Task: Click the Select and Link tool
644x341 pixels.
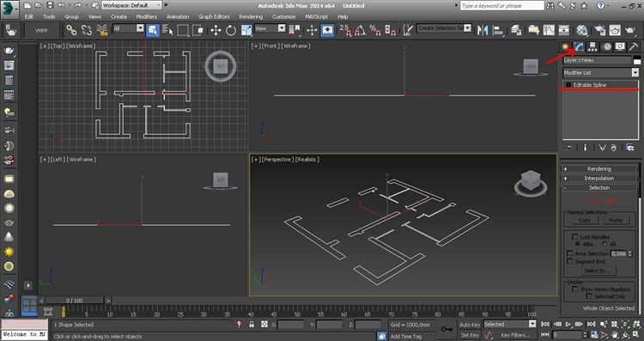Action: tap(71, 30)
